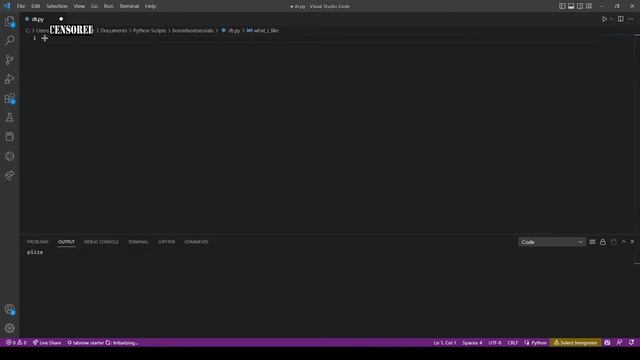Image resolution: width=640 pixels, height=360 pixels.
Task: Open the File menu
Action: click(21, 6)
